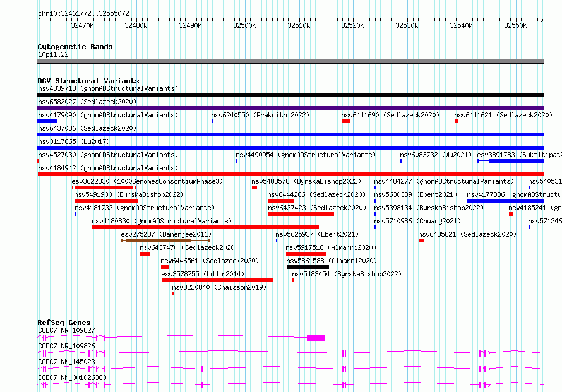Click the 10p11.22 cytogenetic band label

tap(53, 55)
